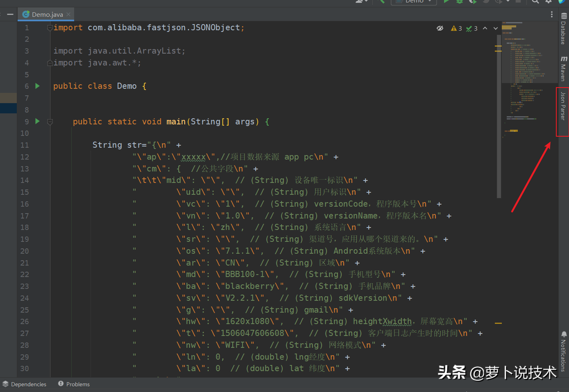Screen dimensions: 569x392
Task: Toggle the reader mode eye icon
Action: [x=440, y=28]
